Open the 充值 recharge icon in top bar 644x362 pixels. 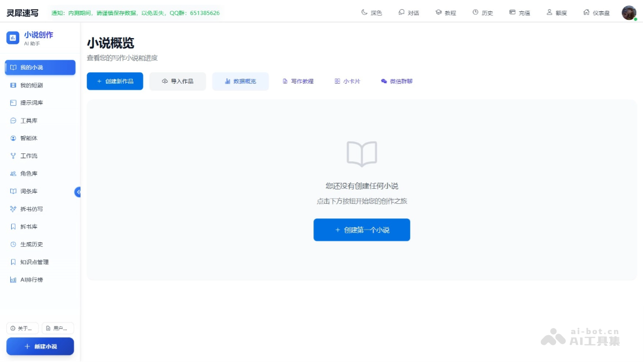click(x=519, y=12)
